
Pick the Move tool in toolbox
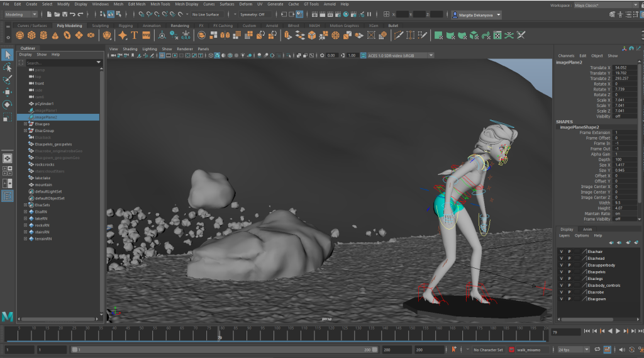coord(8,92)
